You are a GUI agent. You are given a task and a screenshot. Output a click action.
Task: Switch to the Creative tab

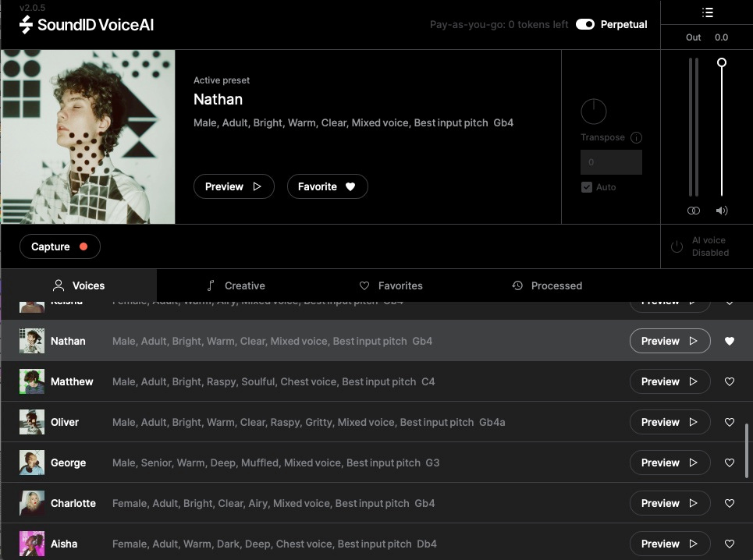tap(236, 285)
